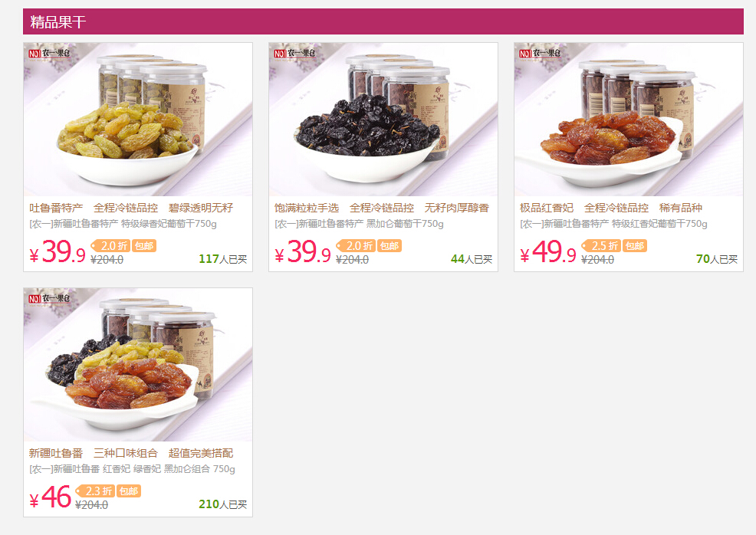The image size is (756, 535).
Task: Click the 包邮 badge on red raisins
Action: click(x=635, y=246)
